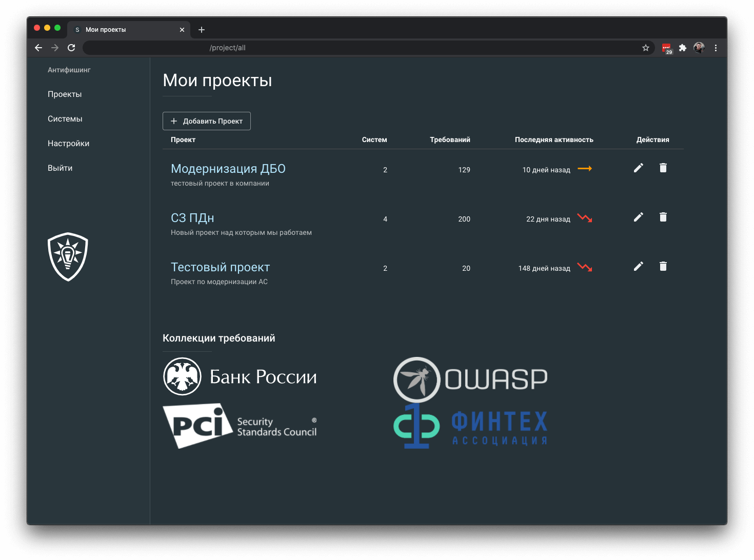Open Системы in the sidebar

coord(65,119)
